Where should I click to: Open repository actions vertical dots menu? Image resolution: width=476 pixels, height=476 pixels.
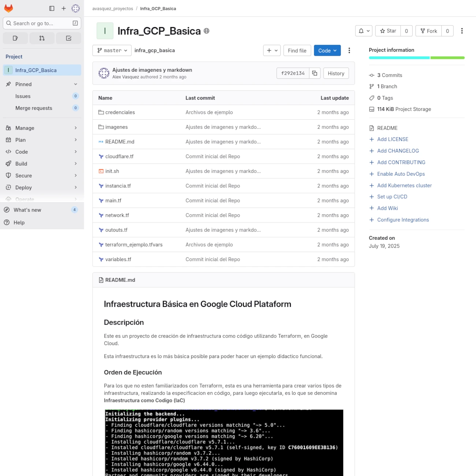(349, 51)
